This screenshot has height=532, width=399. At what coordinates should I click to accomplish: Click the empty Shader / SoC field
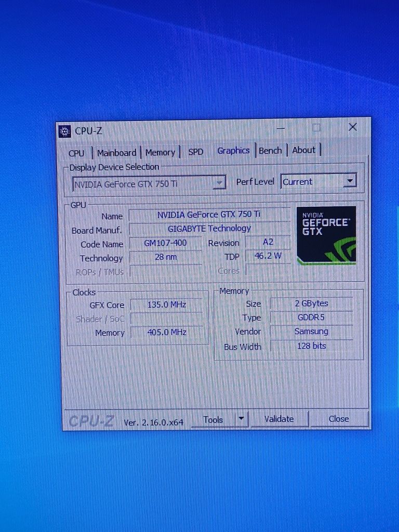click(167, 318)
